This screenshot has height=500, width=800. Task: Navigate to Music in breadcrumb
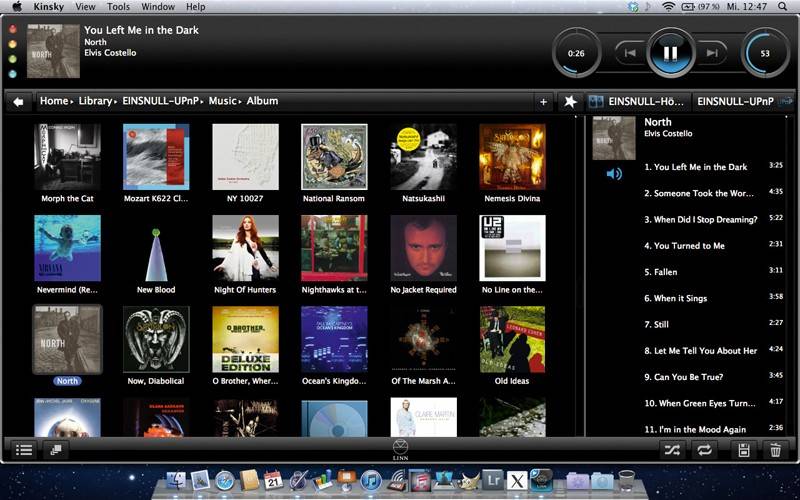[222, 101]
